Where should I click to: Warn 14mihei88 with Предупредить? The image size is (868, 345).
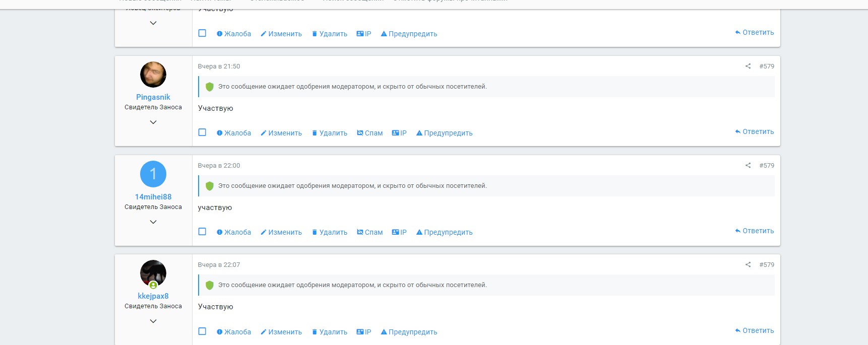[x=445, y=232]
